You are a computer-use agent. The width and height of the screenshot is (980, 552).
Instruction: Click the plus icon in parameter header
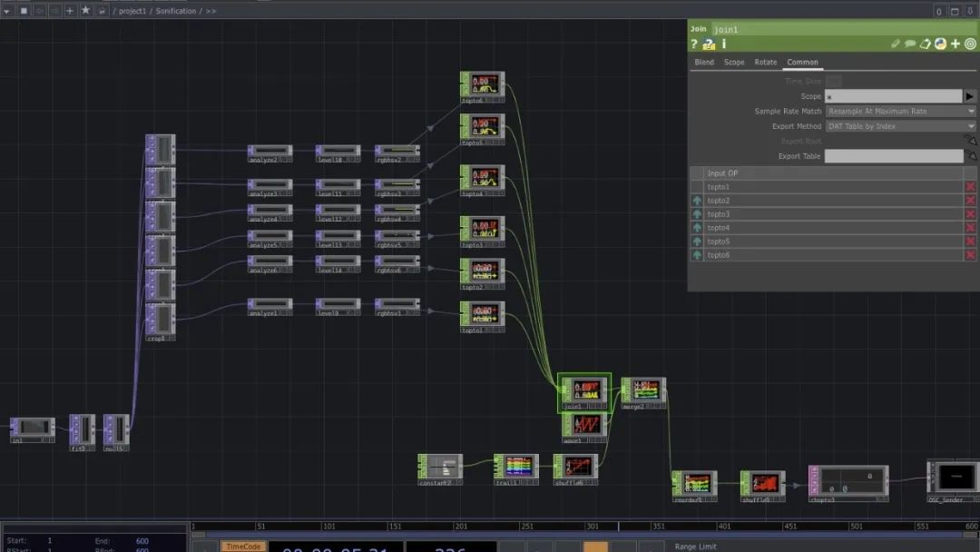point(955,44)
